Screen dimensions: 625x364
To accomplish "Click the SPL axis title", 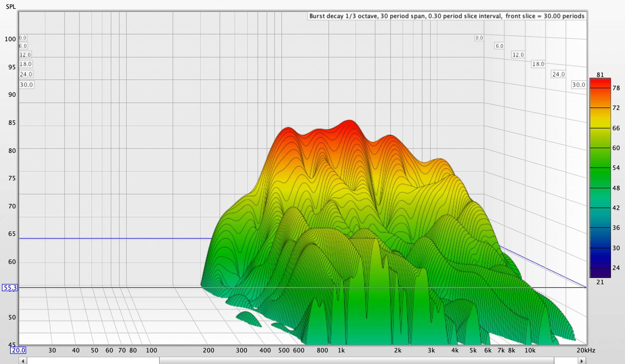I will pyautogui.click(x=11, y=6).
